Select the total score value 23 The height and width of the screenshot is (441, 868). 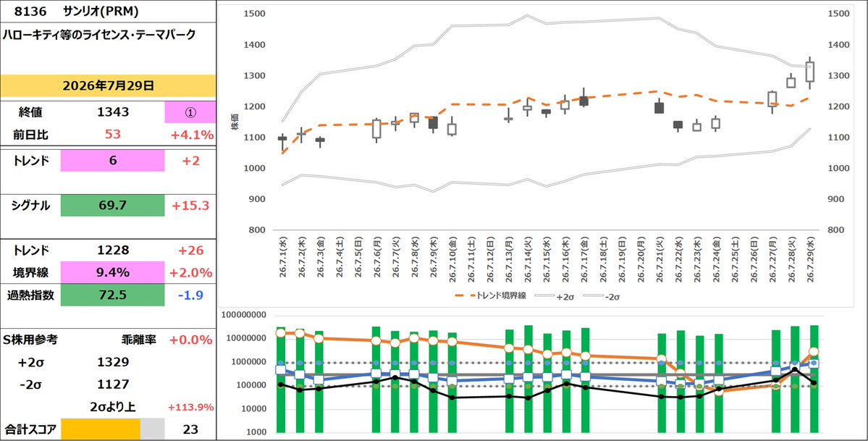(x=190, y=429)
